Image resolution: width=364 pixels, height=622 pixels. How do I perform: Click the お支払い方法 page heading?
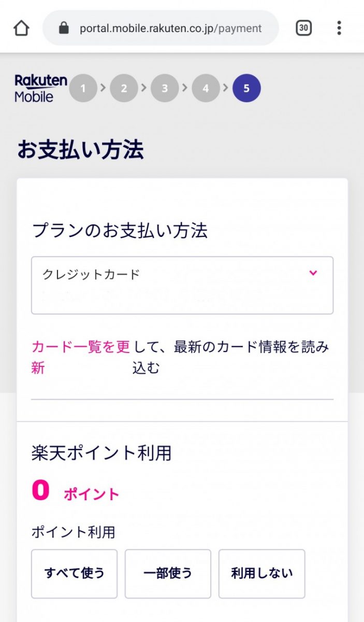tap(80, 150)
